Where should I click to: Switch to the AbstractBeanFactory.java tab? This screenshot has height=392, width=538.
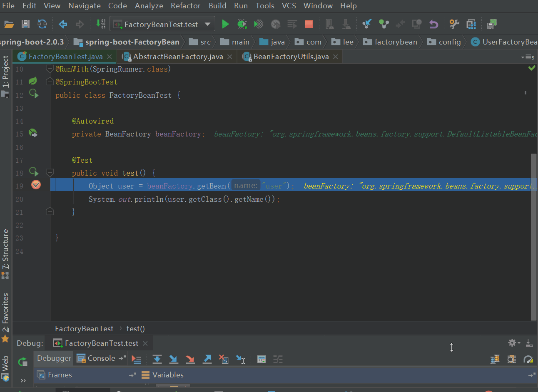pos(178,57)
